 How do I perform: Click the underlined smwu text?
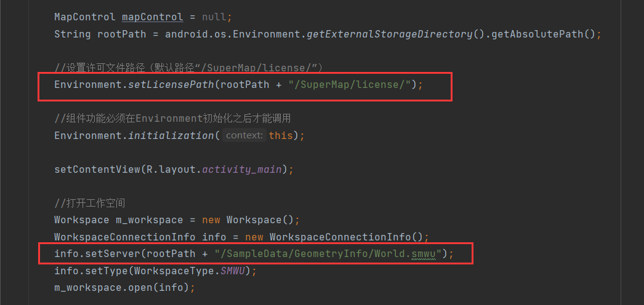[x=424, y=254]
